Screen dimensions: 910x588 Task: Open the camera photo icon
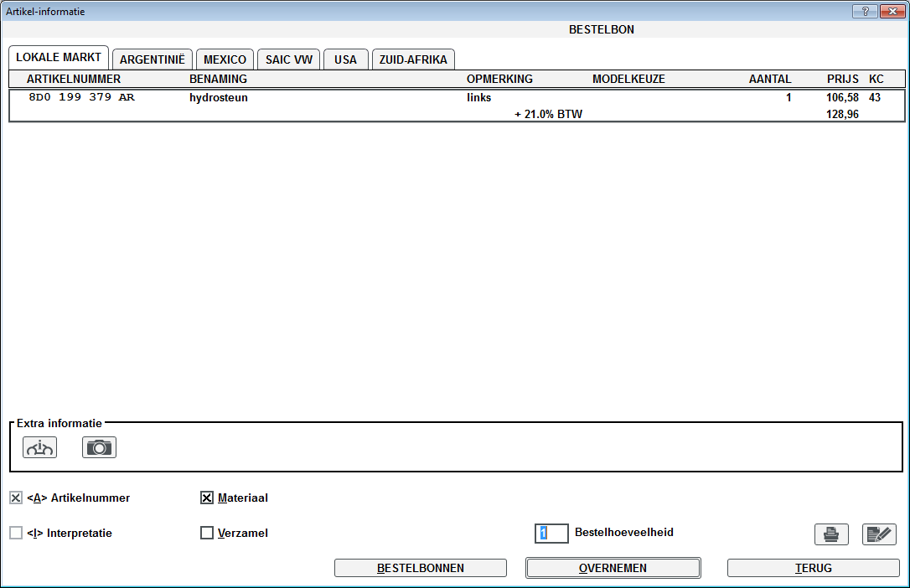(x=99, y=448)
